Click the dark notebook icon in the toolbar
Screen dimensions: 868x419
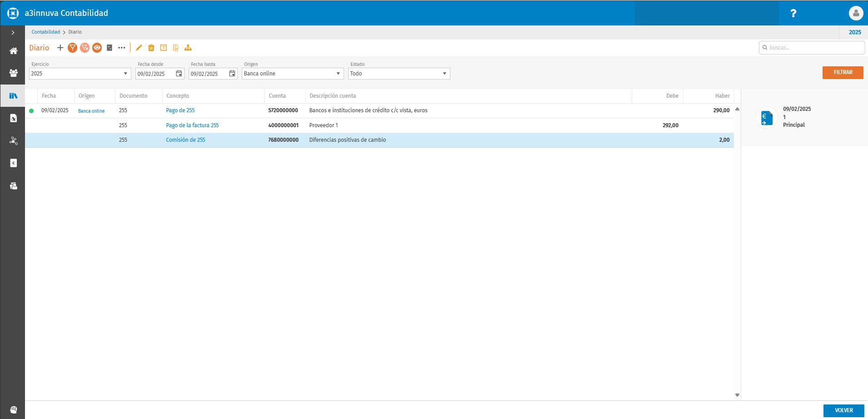coord(110,48)
